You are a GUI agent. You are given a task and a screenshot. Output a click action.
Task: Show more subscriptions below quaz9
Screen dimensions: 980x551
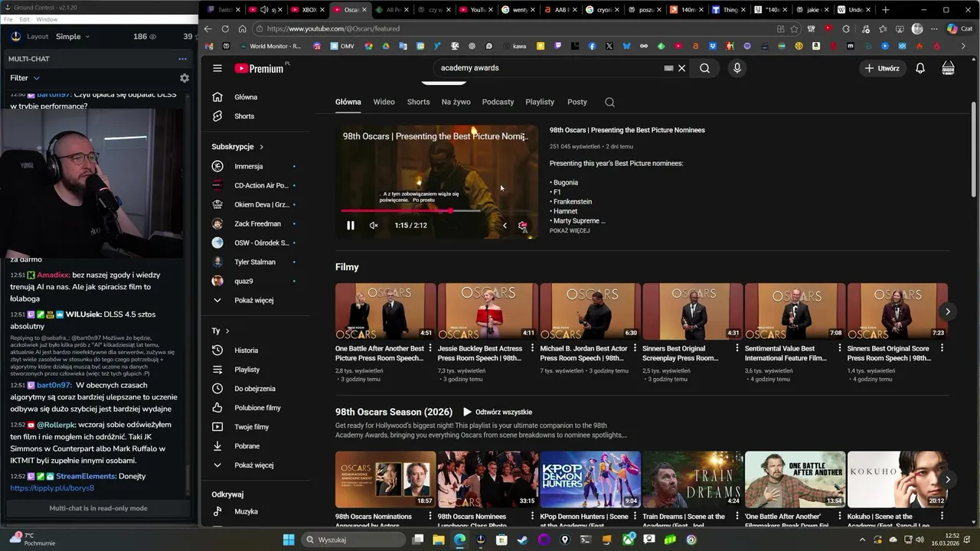point(253,300)
